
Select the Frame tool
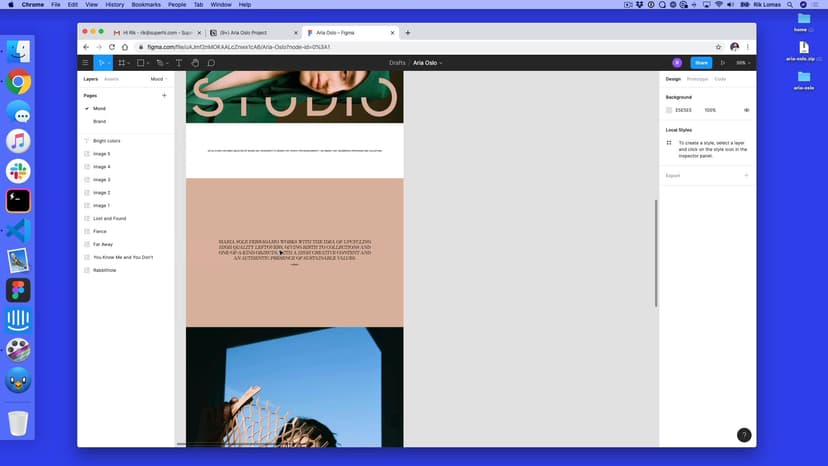[x=122, y=63]
